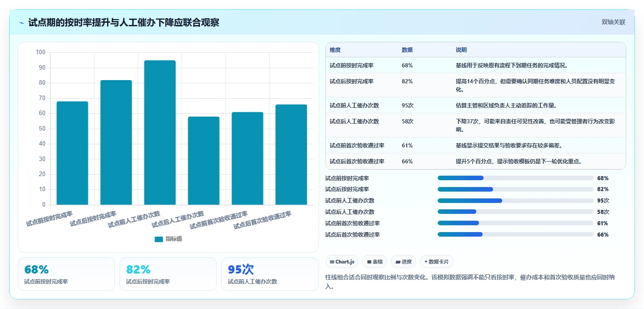Click the table cell 试点前按时完成率 in 维度 column
644x309 pixels.
(352, 65)
